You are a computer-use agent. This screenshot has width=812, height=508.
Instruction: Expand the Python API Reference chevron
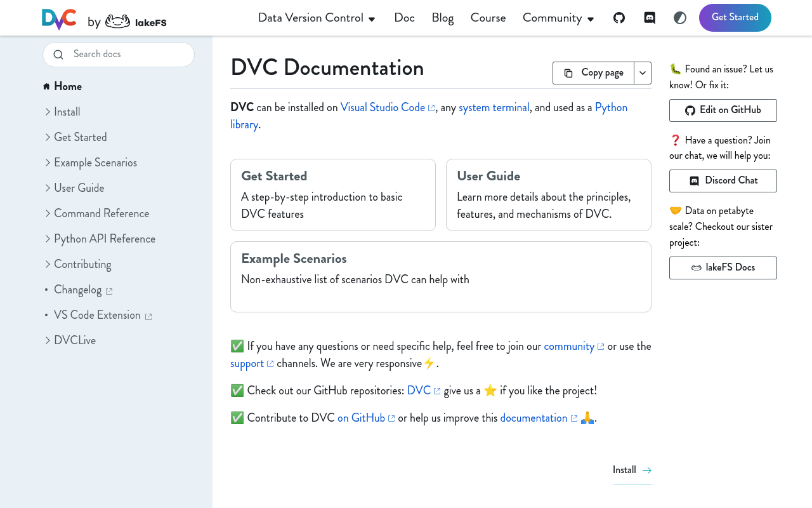point(48,239)
